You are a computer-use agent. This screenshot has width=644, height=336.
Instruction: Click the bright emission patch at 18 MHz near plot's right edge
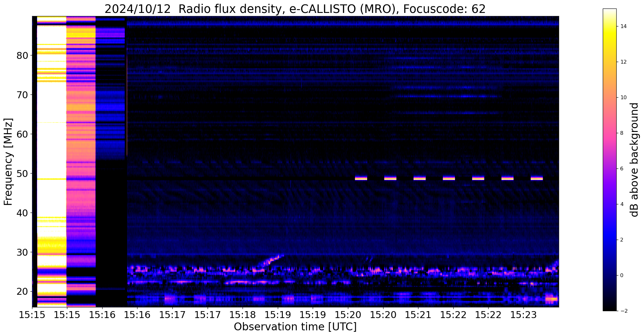coord(551,299)
